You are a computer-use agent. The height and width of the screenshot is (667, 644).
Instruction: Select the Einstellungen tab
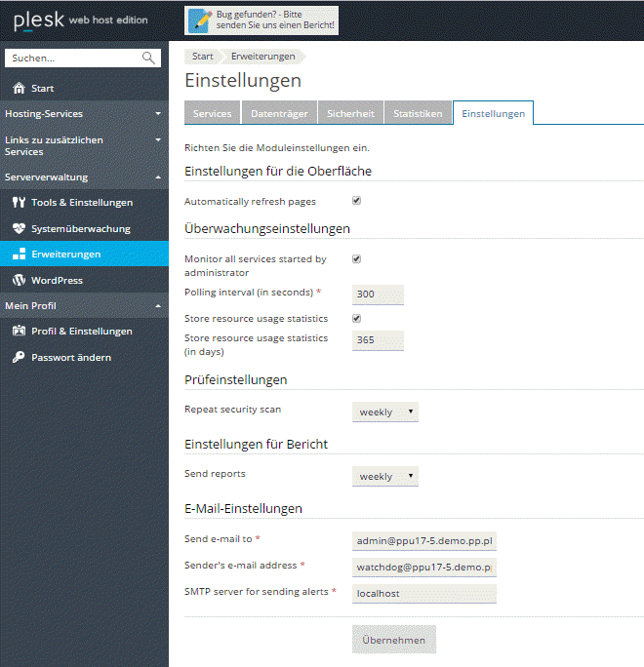pyautogui.click(x=494, y=113)
